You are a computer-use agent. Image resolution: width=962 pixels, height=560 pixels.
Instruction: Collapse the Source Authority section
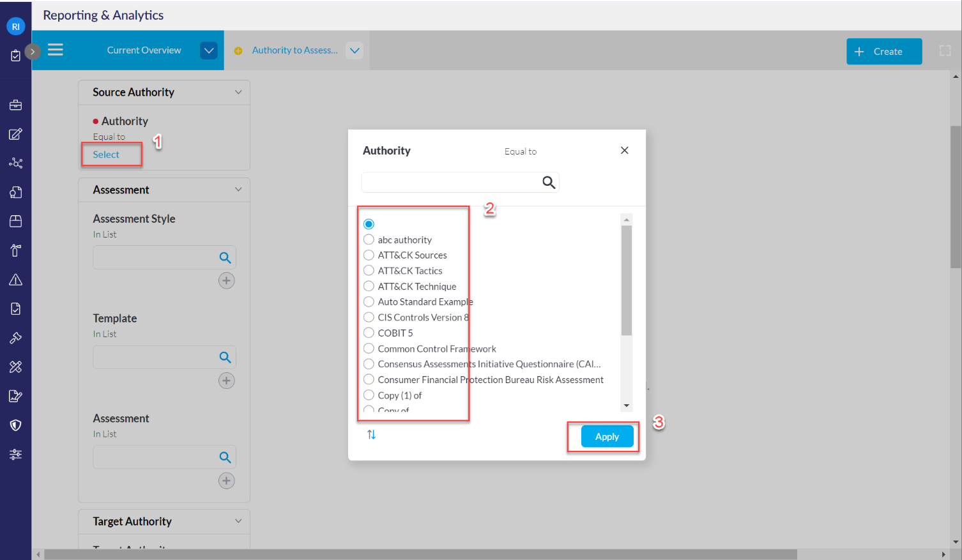click(x=238, y=92)
